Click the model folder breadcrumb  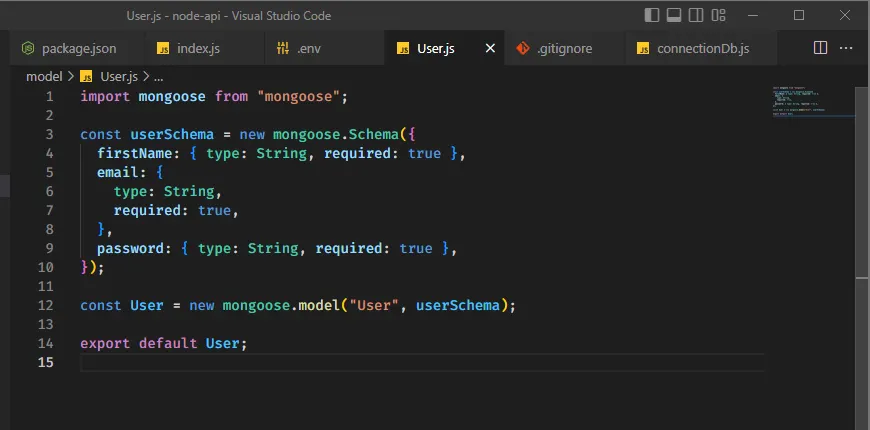click(x=44, y=77)
